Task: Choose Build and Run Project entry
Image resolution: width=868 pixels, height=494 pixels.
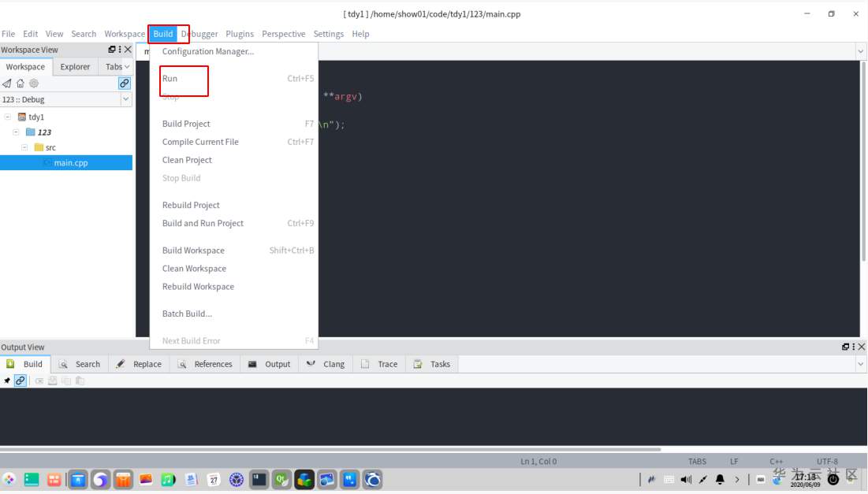Action: coord(234,224)
